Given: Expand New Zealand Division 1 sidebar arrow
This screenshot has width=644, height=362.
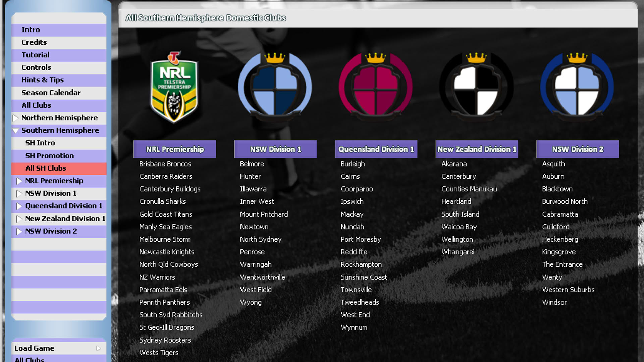Looking at the screenshot, I should point(19,219).
